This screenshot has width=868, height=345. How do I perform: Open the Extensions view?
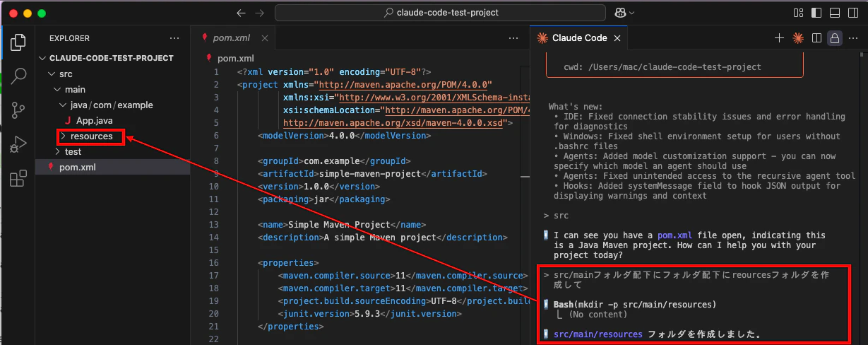18,179
